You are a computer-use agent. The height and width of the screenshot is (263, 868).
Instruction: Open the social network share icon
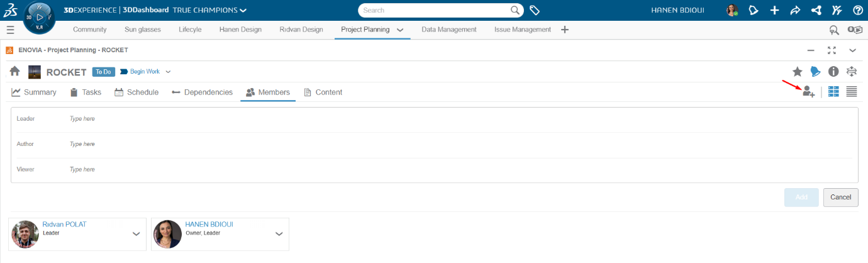click(816, 10)
